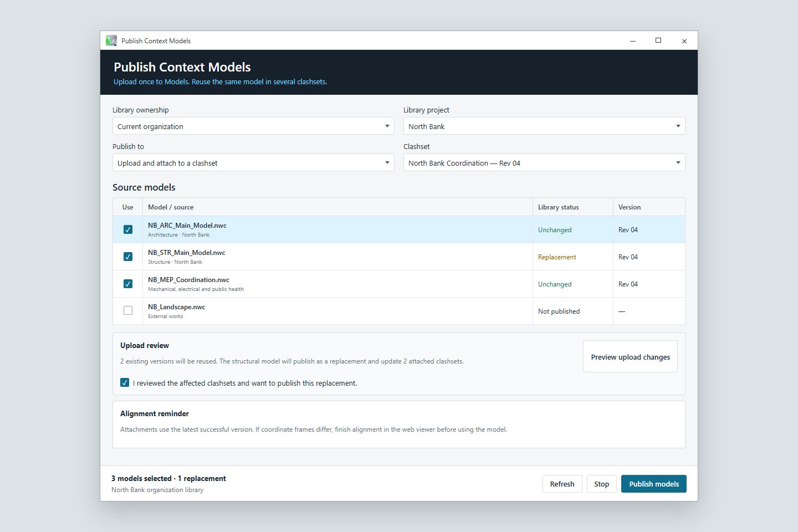The width and height of the screenshot is (798, 532).
Task: Click the Use column header
Action: pyautogui.click(x=127, y=207)
